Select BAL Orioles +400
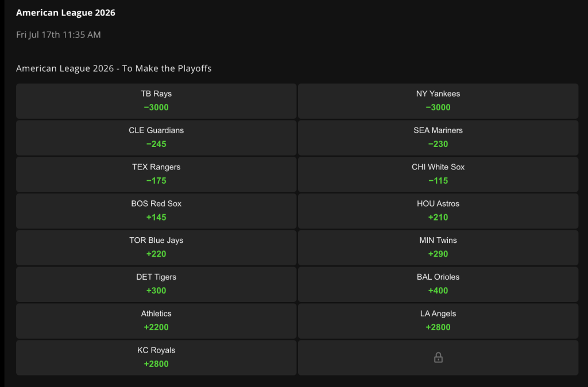588x387 pixels. (438, 285)
